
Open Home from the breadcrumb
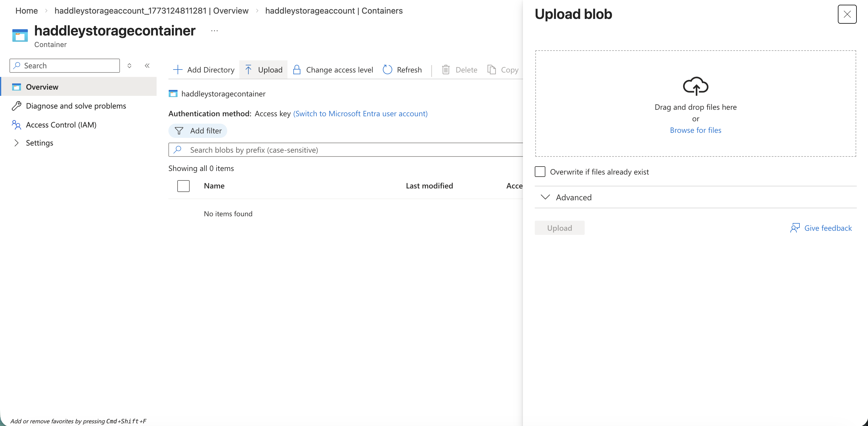point(26,10)
